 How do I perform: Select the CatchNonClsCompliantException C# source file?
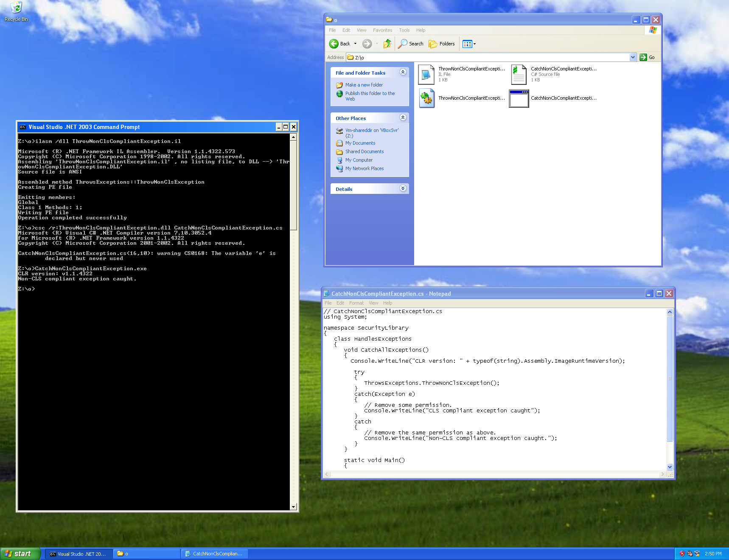pos(519,75)
